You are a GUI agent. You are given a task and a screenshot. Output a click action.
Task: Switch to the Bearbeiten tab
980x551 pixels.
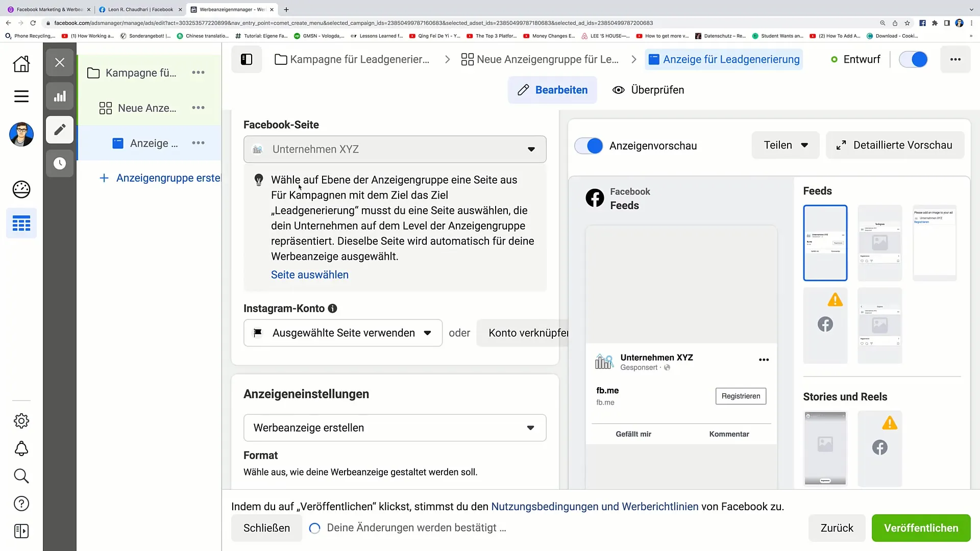[552, 90]
